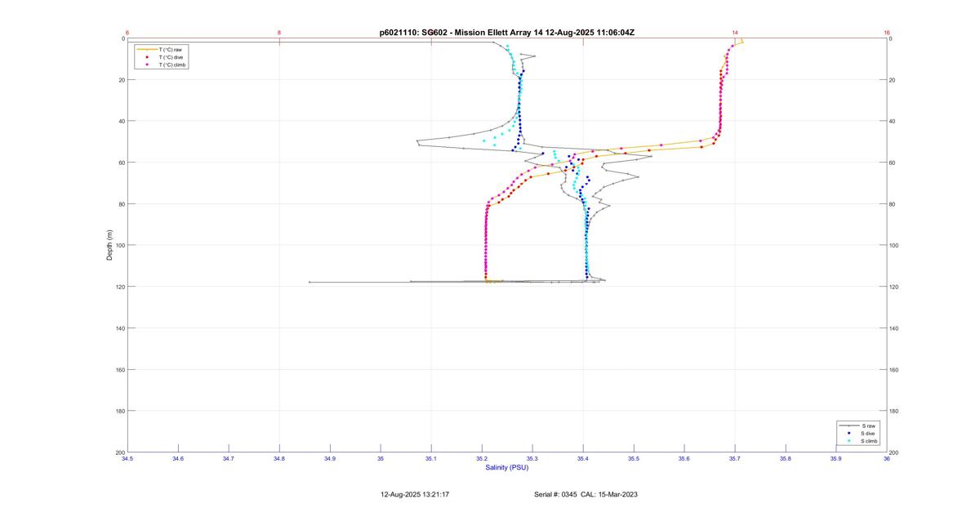Click the '35.1' salinity tick label

click(431, 459)
